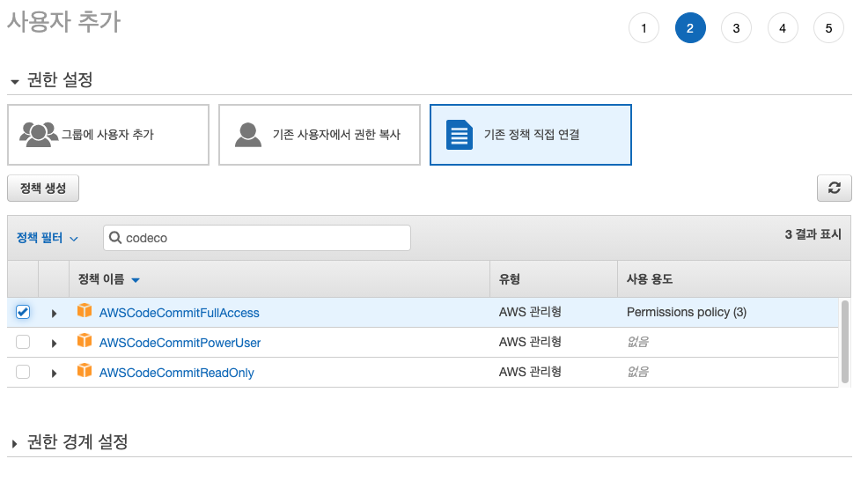
Task: Jump to wizard step 5
Action: click(x=828, y=27)
